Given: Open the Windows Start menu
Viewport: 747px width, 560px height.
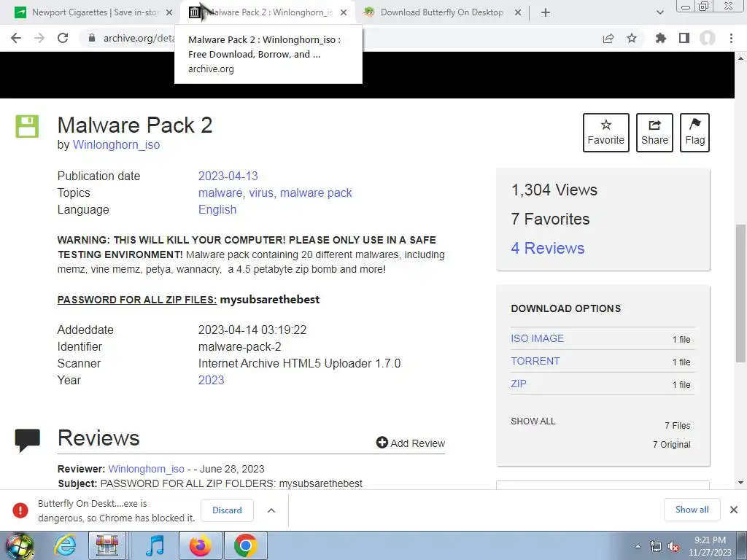Looking at the screenshot, I should (x=19, y=545).
